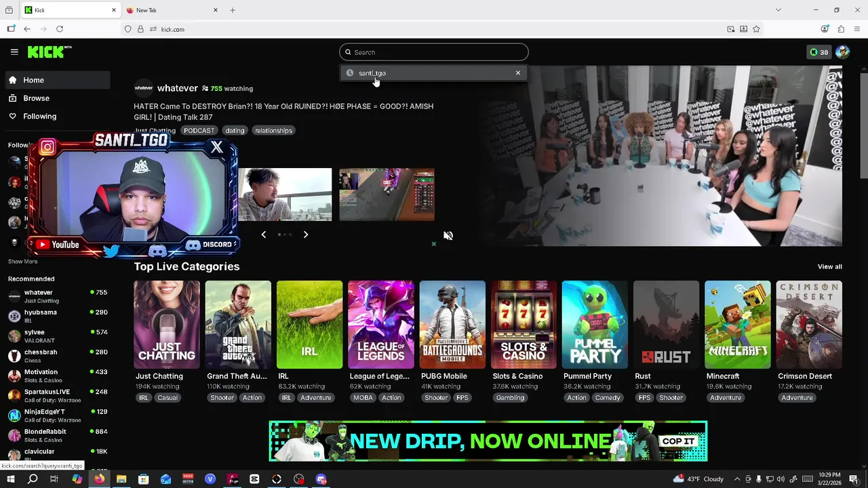Open recommended channel SpartakusLIVE
Screen dimensions: 868x488
58,395
